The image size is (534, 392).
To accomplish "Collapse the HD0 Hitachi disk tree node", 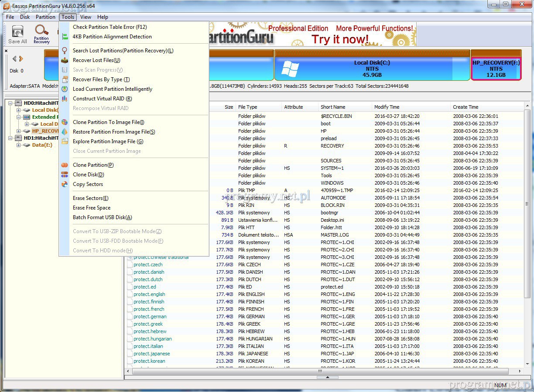I will [11, 103].
